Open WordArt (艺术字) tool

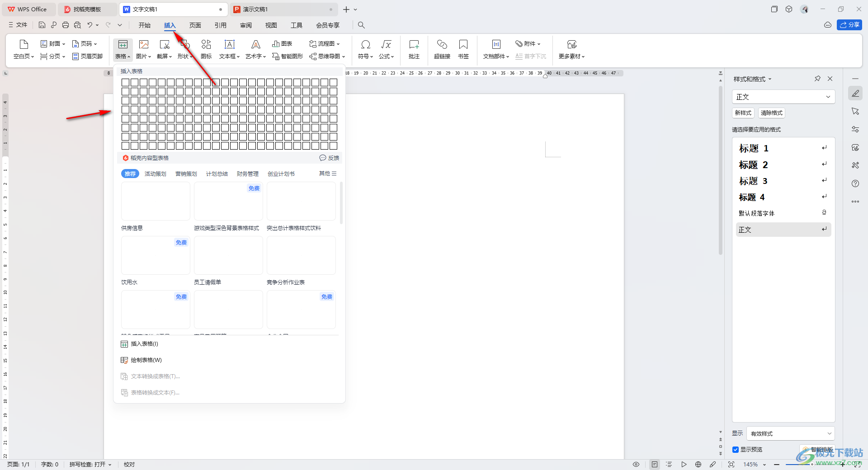click(255, 49)
